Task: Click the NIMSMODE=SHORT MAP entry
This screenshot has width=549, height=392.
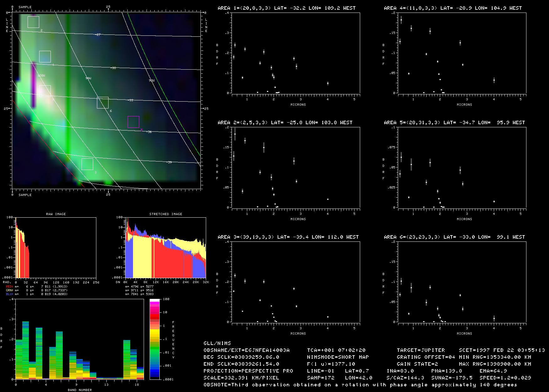Action: tap(338, 357)
